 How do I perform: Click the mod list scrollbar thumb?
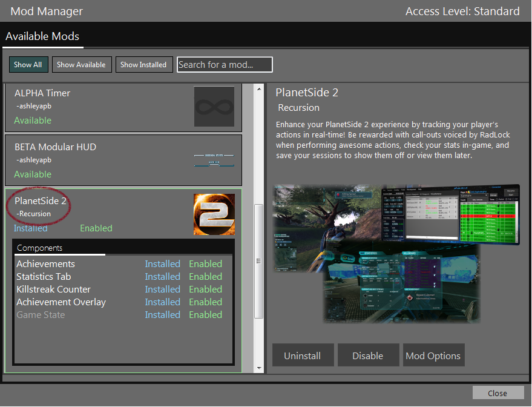259,260
